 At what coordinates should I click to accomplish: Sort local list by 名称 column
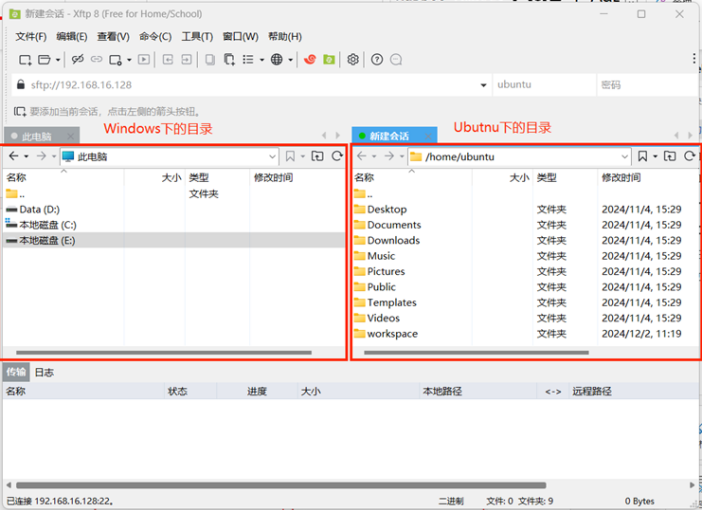[64, 178]
